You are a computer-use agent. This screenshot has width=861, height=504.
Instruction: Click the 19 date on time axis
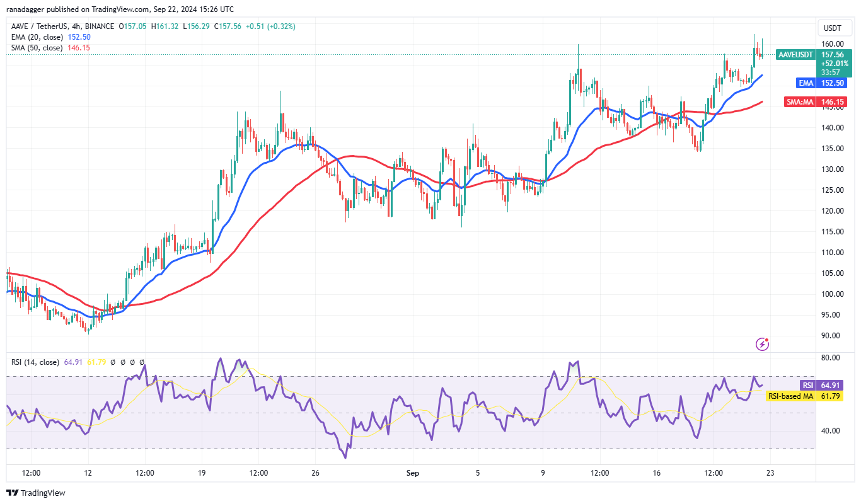202,472
